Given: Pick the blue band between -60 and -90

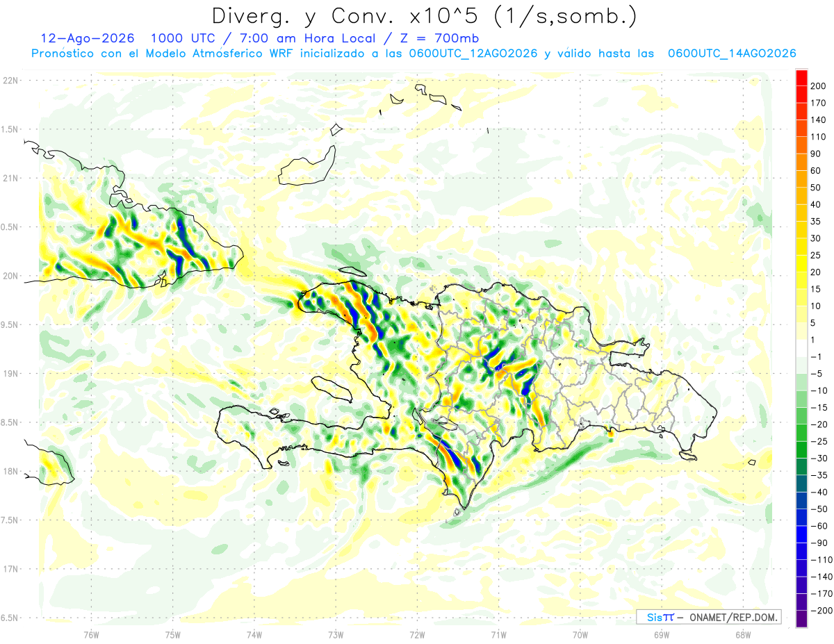Looking at the screenshot, I should (x=801, y=534).
